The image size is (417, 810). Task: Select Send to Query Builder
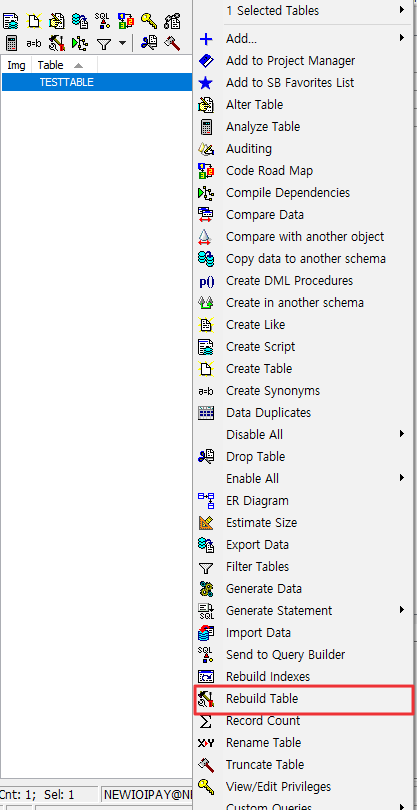[x=303, y=655]
